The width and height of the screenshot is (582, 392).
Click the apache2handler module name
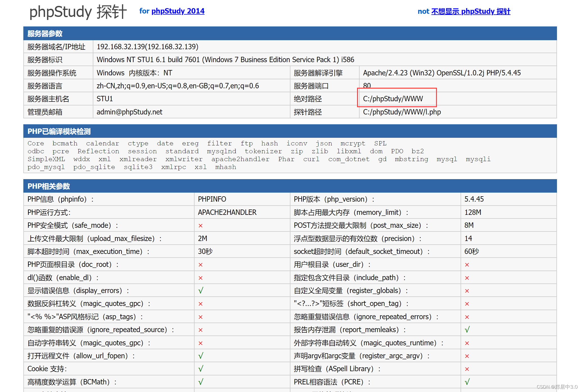(240, 159)
